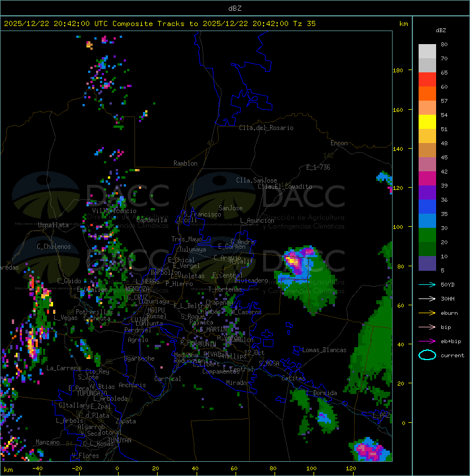The height and width of the screenshot is (476, 470).
Task: Click the Clla.del_Rosario place label
Action: coord(266,128)
